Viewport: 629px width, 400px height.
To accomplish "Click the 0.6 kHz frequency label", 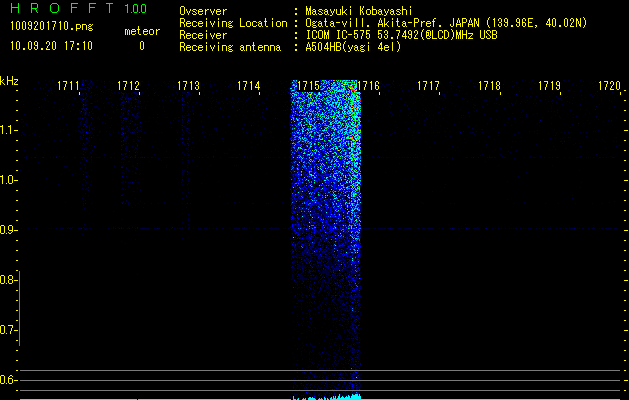I will point(8,380).
